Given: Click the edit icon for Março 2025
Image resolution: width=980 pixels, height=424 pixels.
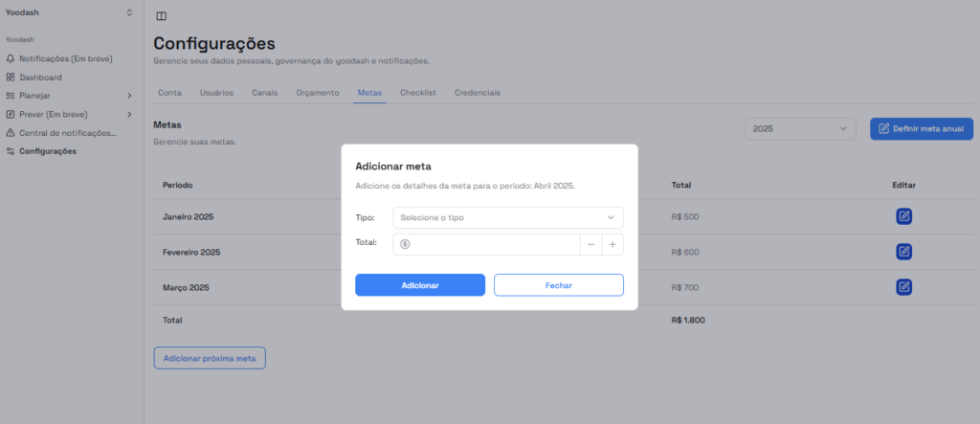Looking at the screenshot, I should [x=903, y=287].
